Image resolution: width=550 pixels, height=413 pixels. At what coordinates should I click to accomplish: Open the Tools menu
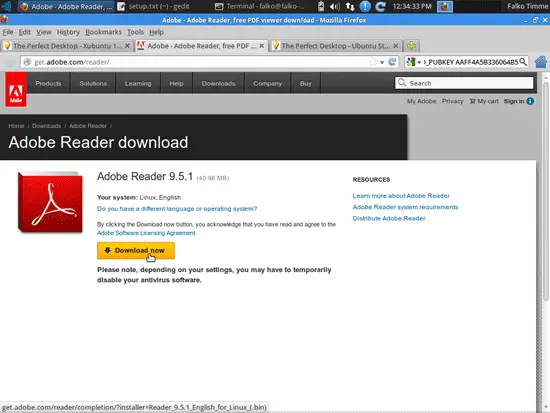[135, 32]
